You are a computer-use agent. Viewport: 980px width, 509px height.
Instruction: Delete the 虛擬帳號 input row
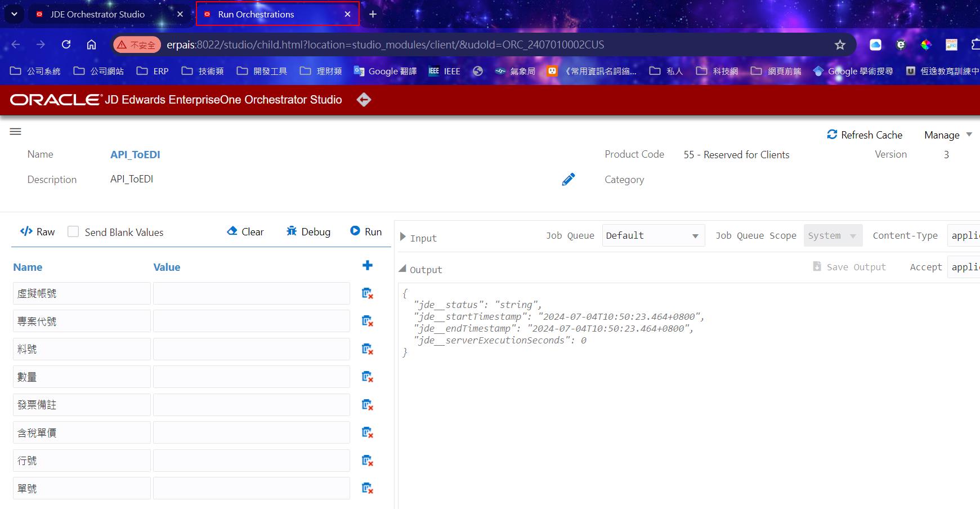click(x=368, y=293)
